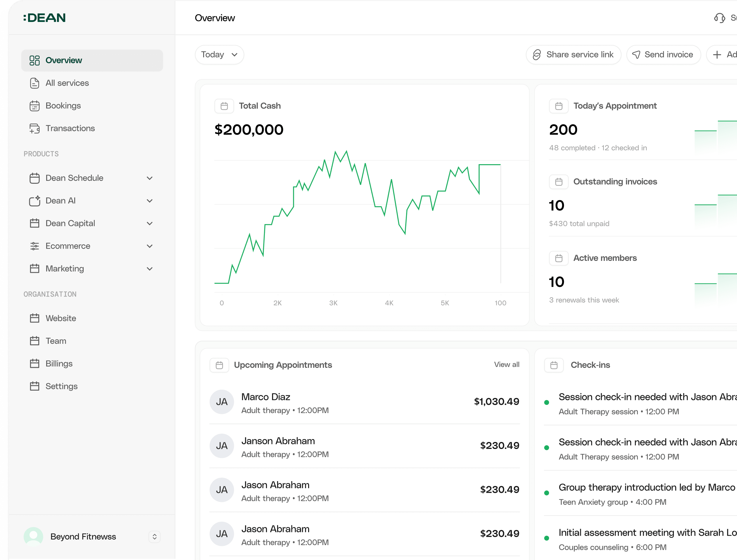Viewport: 737px width, 560px height.
Task: Click the $1,030.49 amount
Action: (x=496, y=402)
